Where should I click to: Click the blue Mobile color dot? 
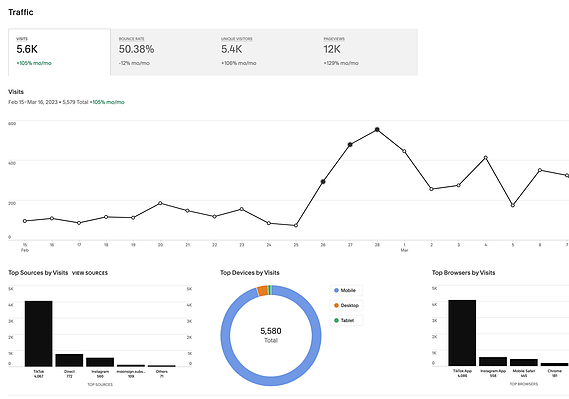coord(336,290)
